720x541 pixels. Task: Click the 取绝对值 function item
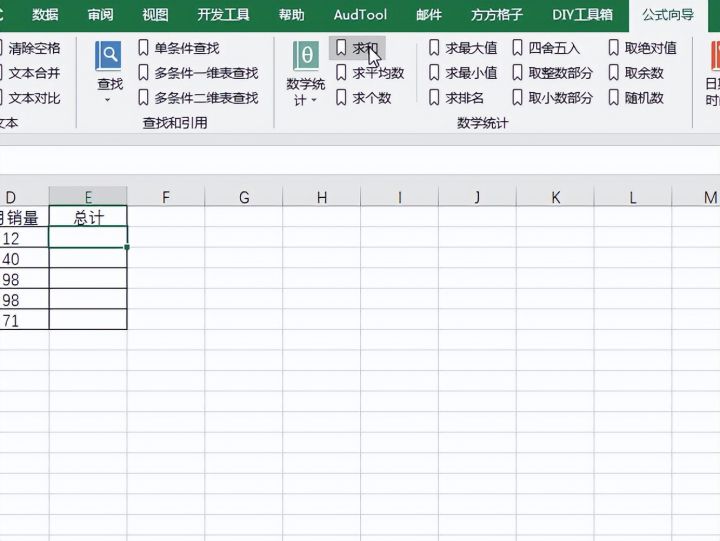pyautogui.click(x=643, y=48)
